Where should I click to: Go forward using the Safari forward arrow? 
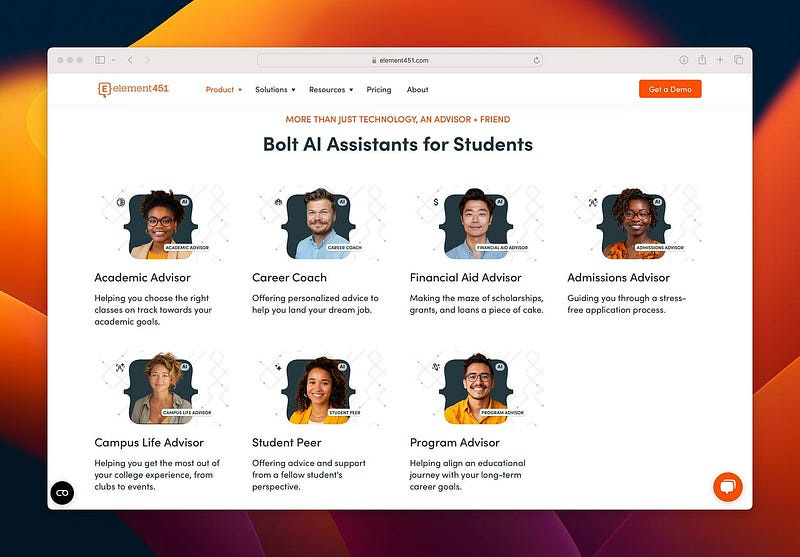coord(147,60)
